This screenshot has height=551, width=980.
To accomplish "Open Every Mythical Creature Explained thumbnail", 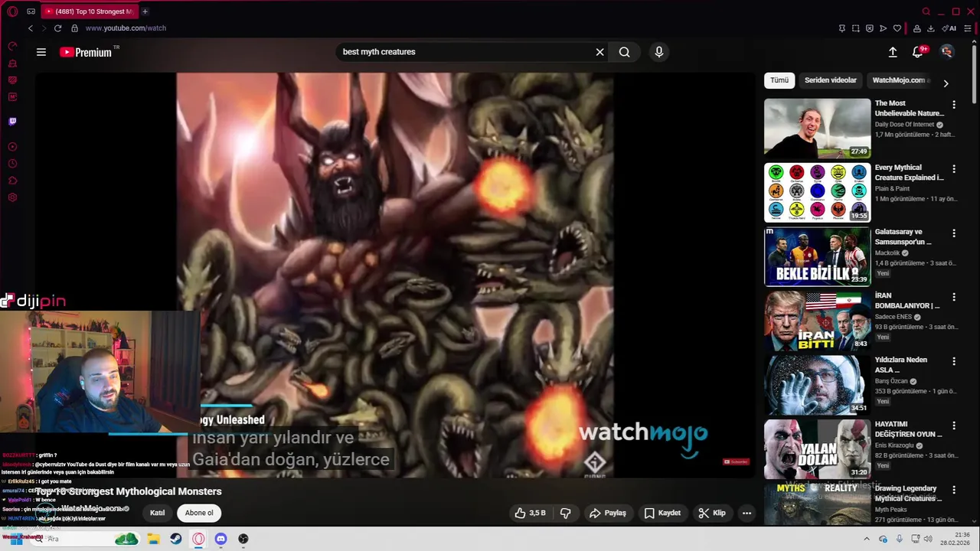I will [817, 192].
